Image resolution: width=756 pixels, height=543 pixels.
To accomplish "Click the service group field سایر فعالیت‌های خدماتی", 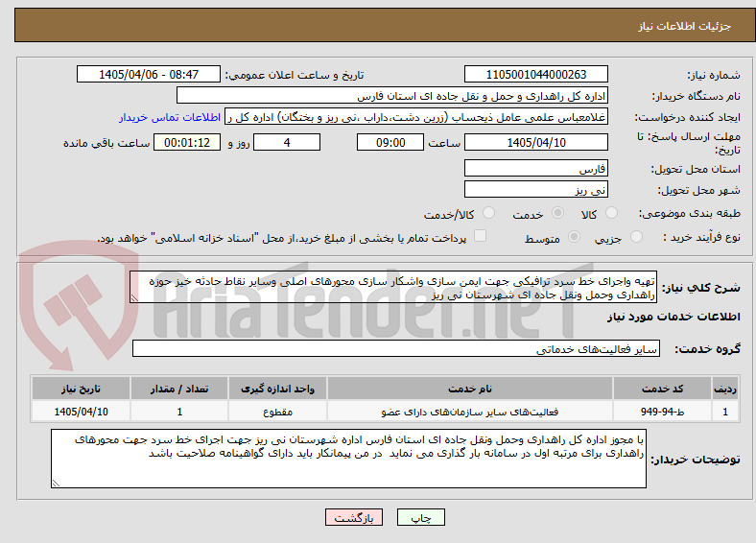I will point(396,348).
